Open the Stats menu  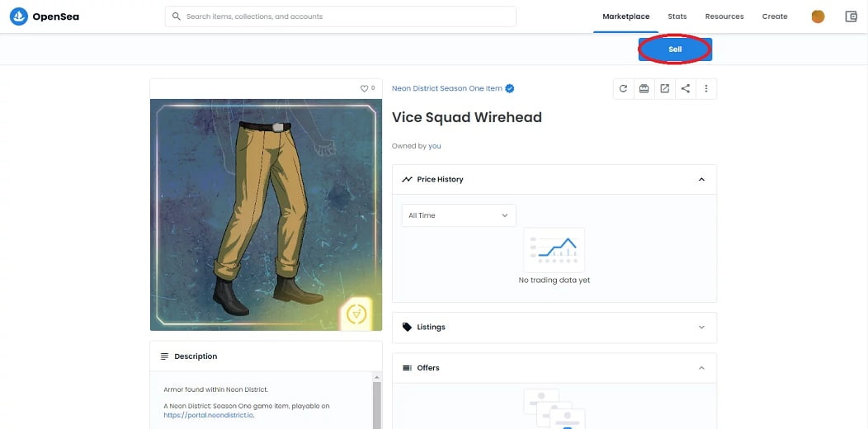click(x=677, y=16)
